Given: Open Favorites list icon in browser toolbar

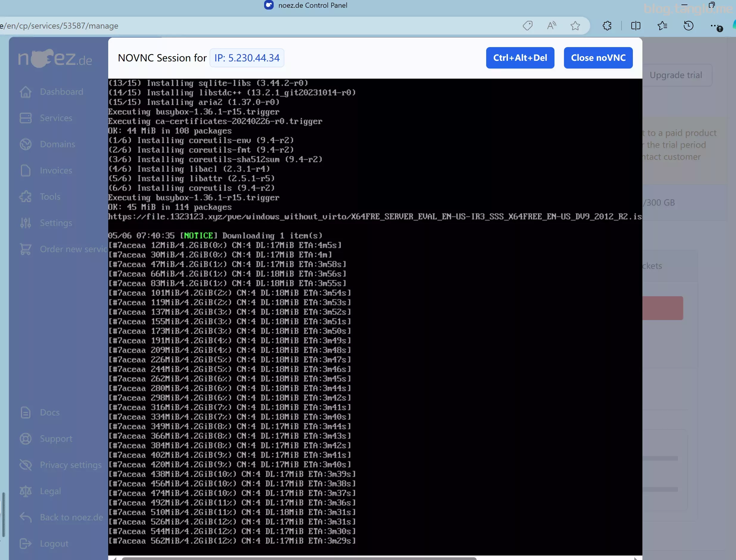Looking at the screenshot, I should [x=662, y=26].
